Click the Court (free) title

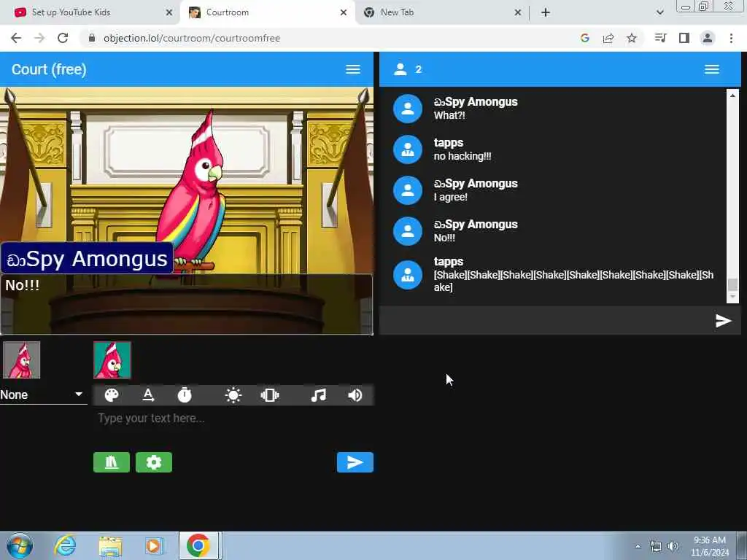(49, 69)
